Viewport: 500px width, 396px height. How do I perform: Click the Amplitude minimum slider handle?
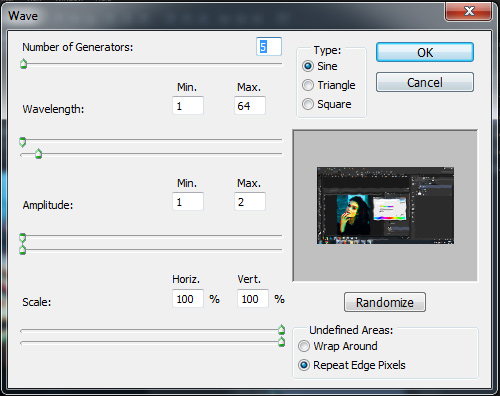click(x=22, y=238)
